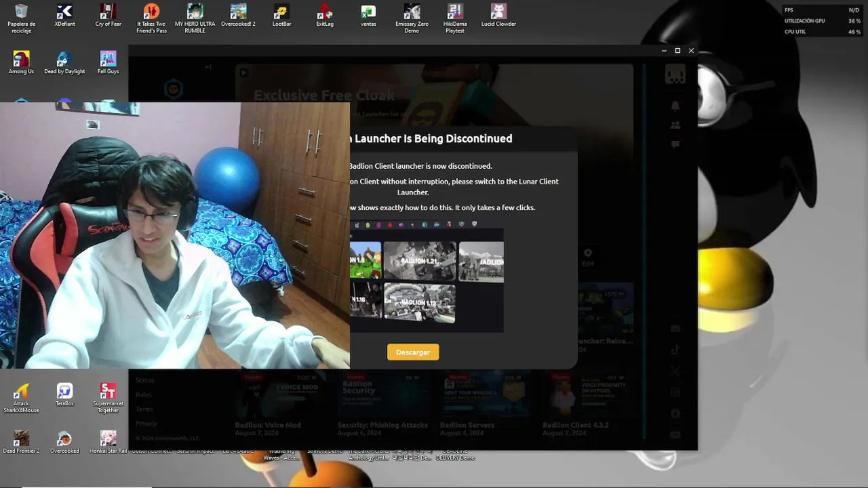The height and width of the screenshot is (488, 868).
Task: Click the BADLION 1.21 thumbnail in dialog
Action: pyautogui.click(x=420, y=261)
